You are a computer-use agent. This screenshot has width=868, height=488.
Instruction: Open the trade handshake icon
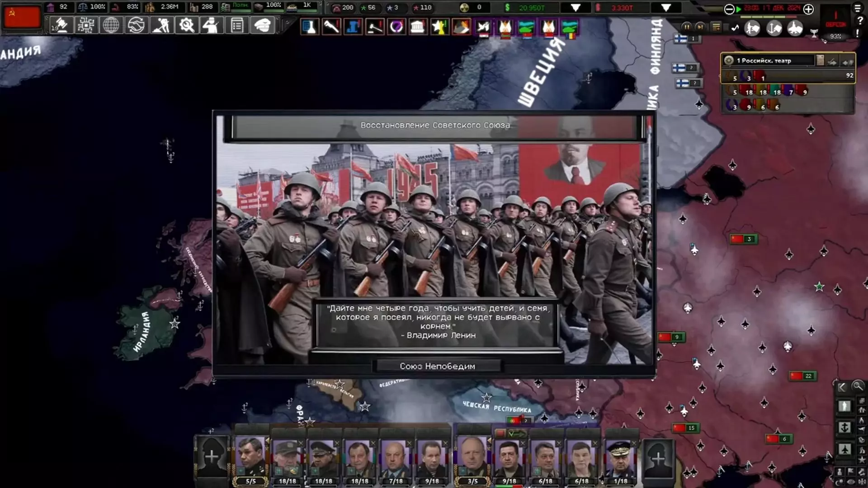click(x=136, y=25)
